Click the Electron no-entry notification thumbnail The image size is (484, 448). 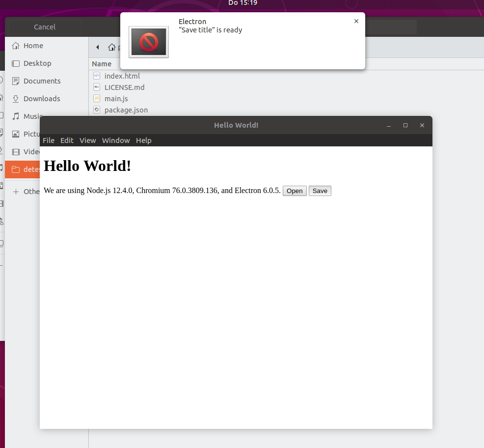[148, 43]
